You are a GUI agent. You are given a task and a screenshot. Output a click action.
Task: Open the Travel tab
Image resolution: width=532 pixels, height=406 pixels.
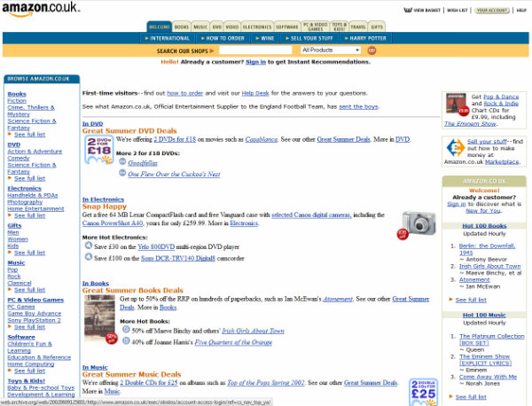click(x=358, y=27)
